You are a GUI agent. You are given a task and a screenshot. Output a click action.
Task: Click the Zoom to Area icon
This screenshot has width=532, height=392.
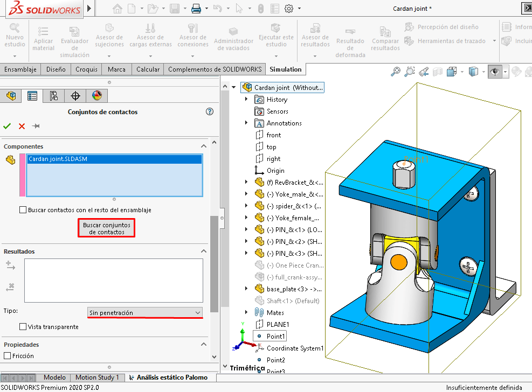[x=410, y=72]
